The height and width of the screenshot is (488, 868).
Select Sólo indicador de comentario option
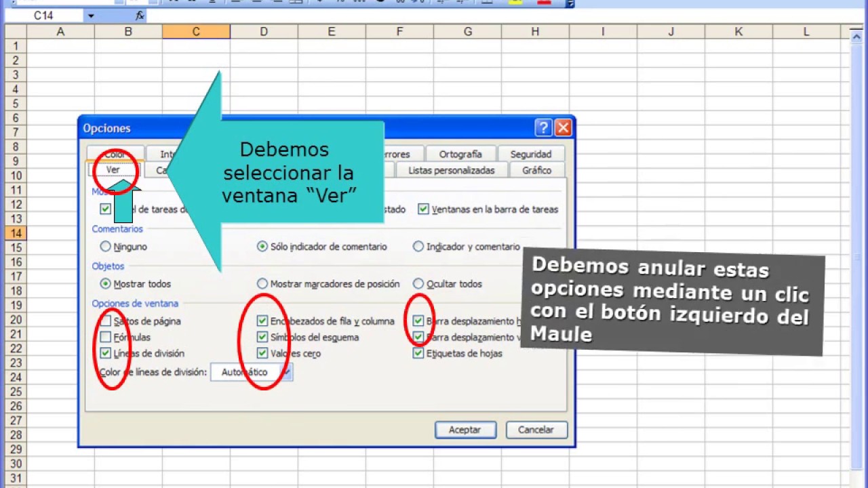tap(262, 247)
